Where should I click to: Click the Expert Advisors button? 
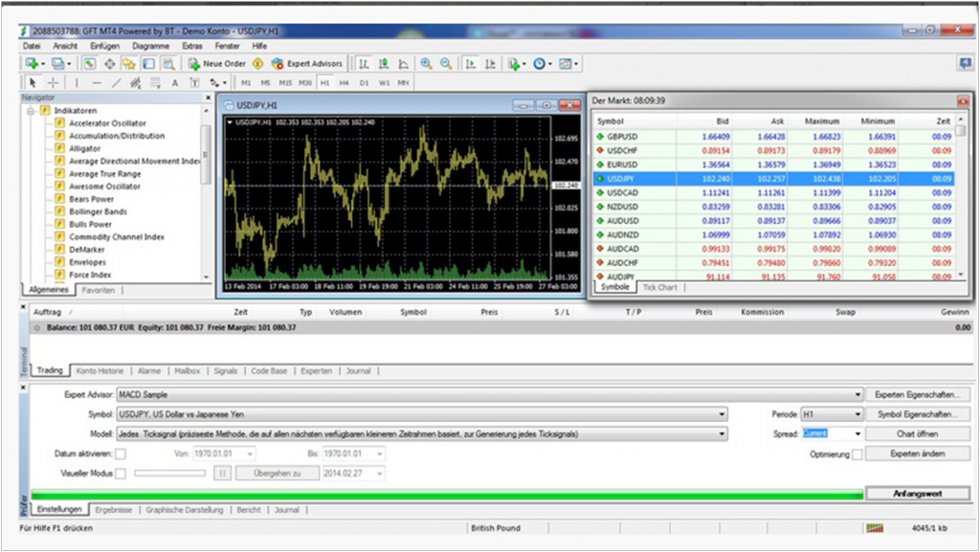[x=307, y=64]
